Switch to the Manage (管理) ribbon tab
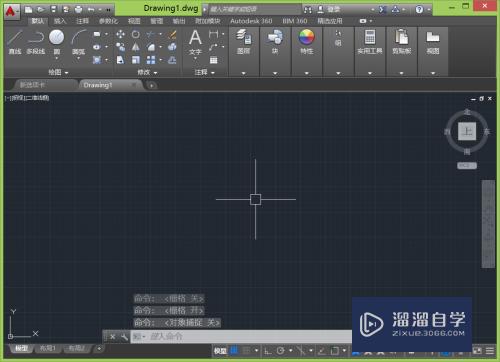Viewport: 500px width, 362px height. click(x=157, y=21)
